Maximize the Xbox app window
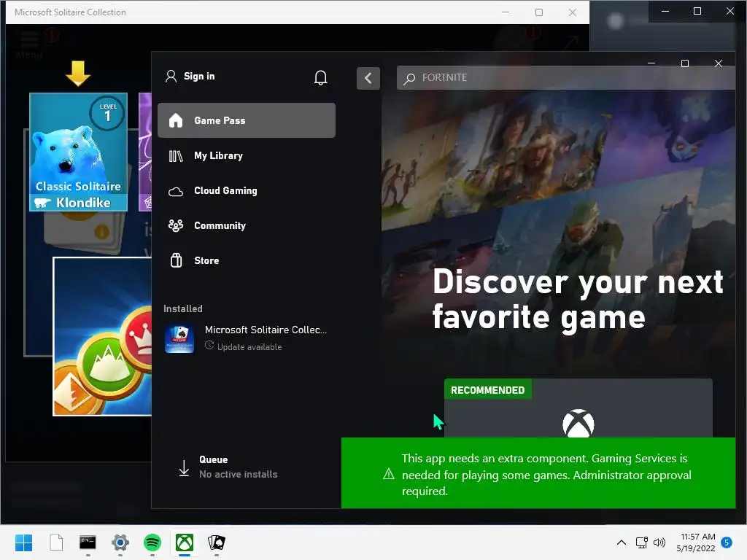Image resolution: width=747 pixels, height=560 pixels. [x=684, y=63]
